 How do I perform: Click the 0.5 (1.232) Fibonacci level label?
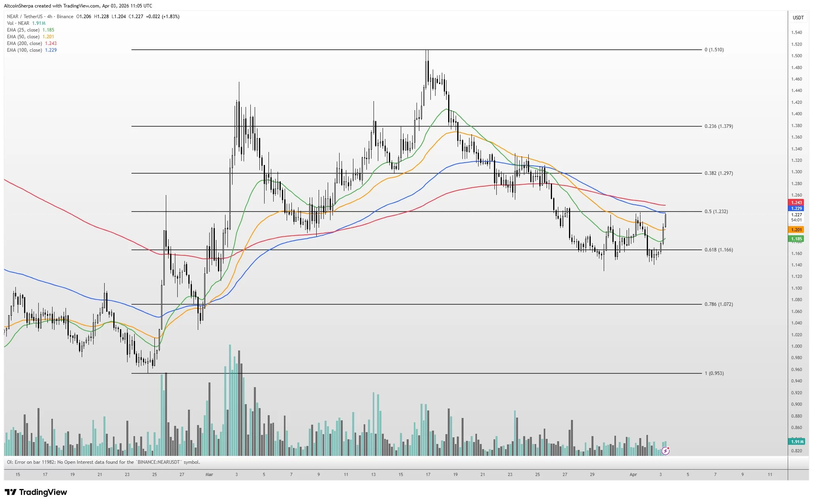point(716,212)
